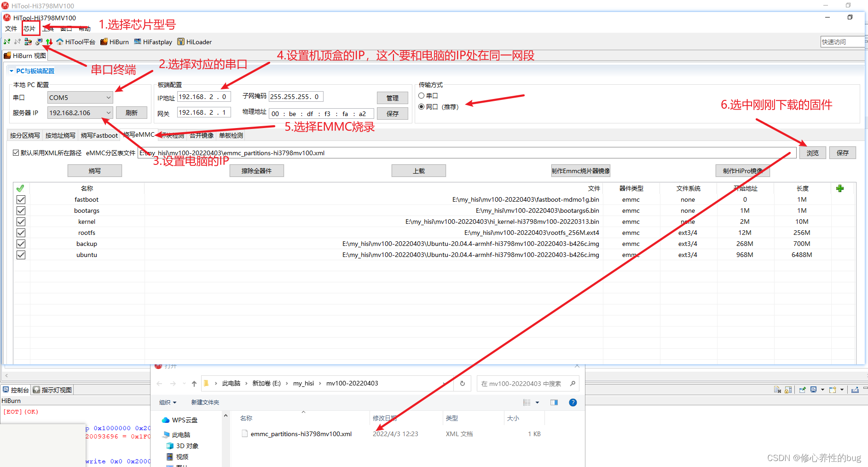868x467 pixels.
Task: Click the 擦除全器件 button
Action: [x=257, y=171]
